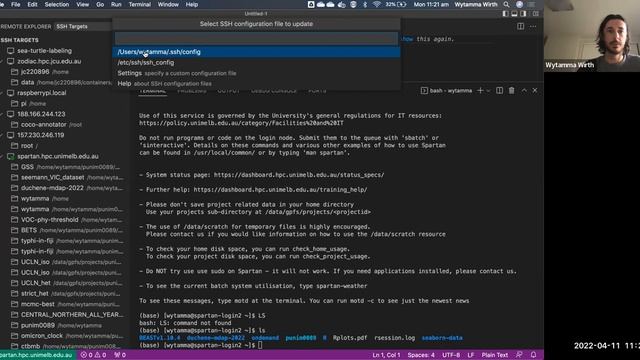This screenshot has height=360, width=640.
Task: Click the strict_het folder icon
Action: click(x=15, y=293)
